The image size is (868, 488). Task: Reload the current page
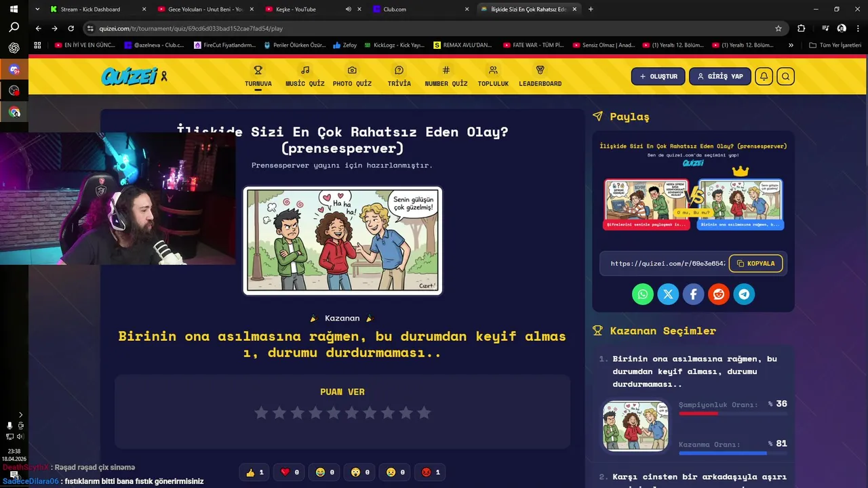(71, 28)
